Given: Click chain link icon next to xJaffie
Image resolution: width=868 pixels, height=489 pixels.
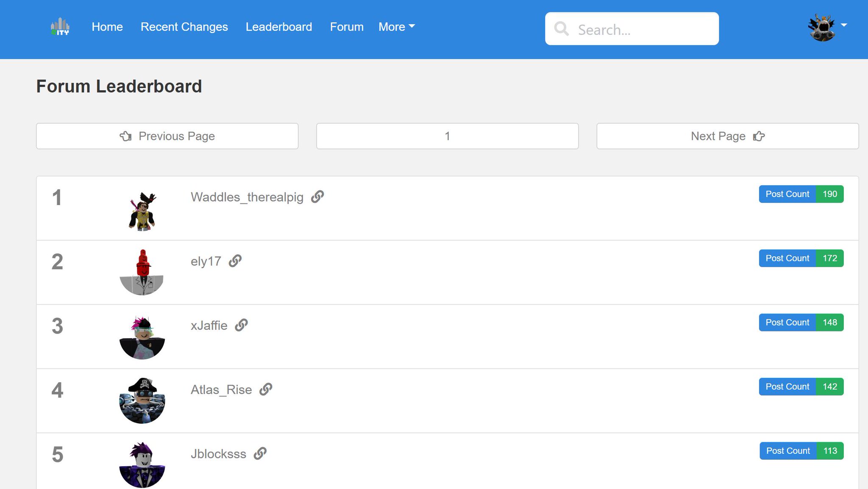Looking at the screenshot, I should 242,325.
